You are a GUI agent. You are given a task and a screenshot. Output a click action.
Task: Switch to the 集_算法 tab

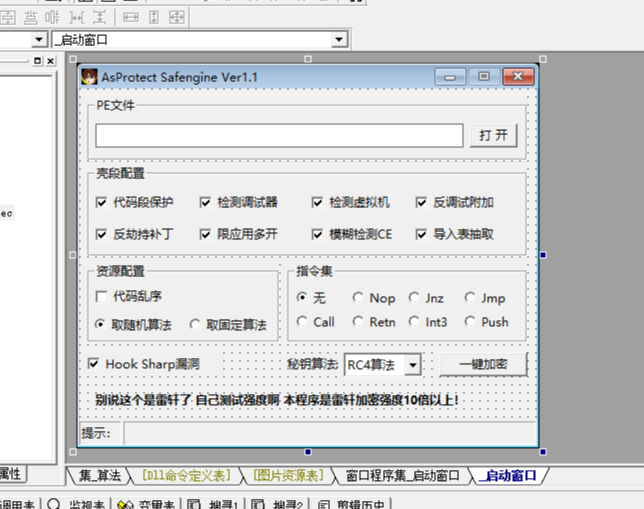coord(100,476)
